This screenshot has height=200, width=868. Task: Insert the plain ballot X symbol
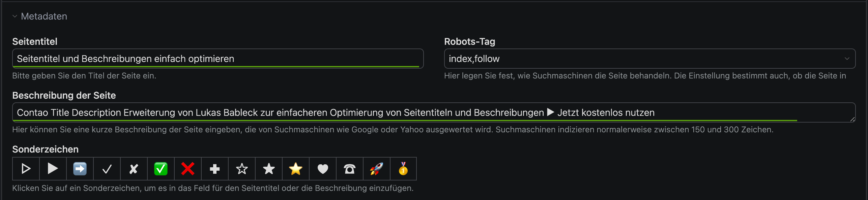coord(134,169)
